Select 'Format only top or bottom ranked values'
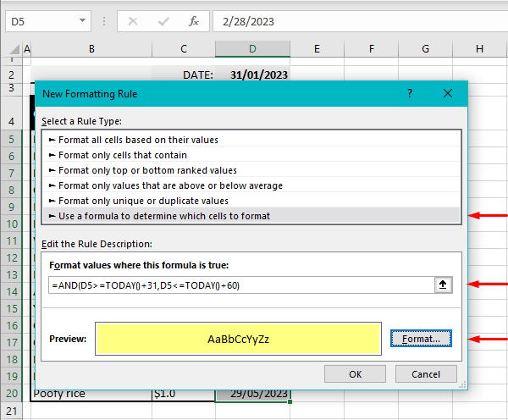Screen dimensions: 508x420 click(251, 170)
